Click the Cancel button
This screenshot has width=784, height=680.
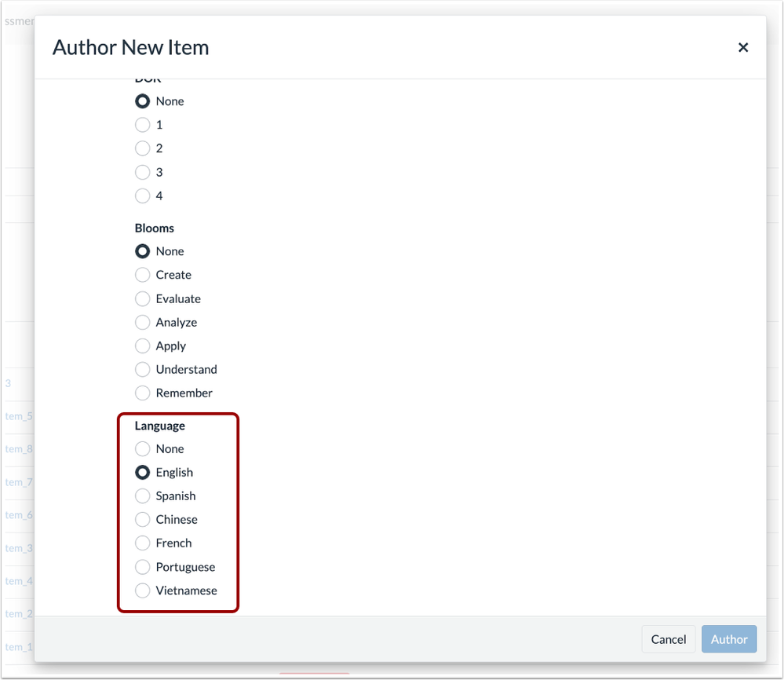pyautogui.click(x=668, y=639)
